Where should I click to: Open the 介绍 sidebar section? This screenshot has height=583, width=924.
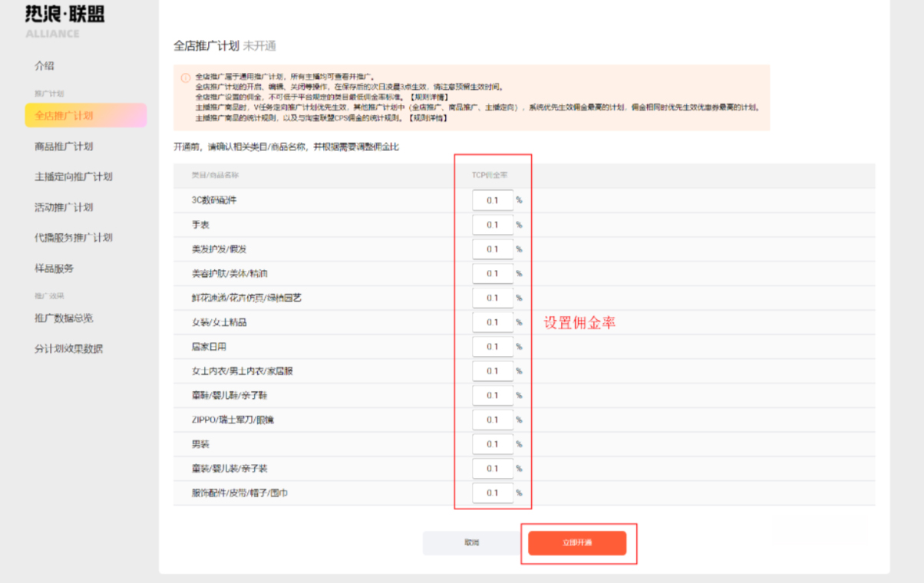pos(45,66)
